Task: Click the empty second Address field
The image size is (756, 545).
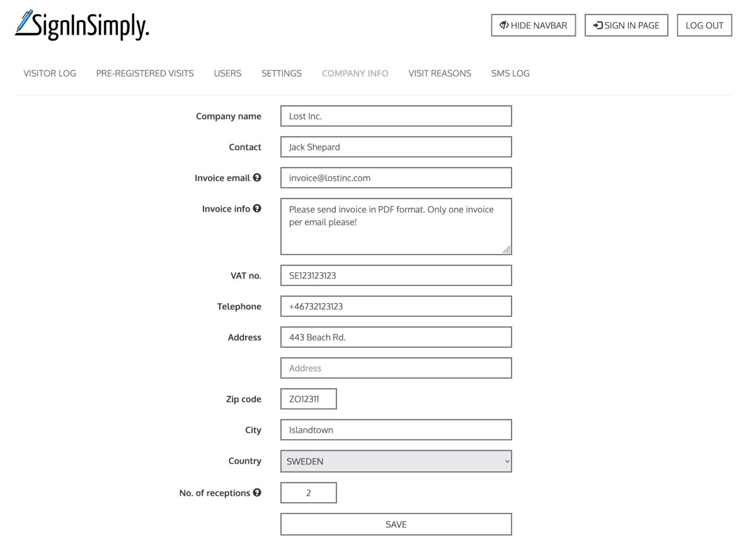Action: click(x=396, y=368)
